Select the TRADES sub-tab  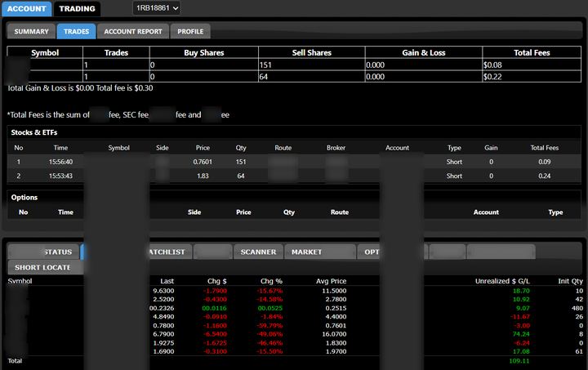click(x=77, y=32)
